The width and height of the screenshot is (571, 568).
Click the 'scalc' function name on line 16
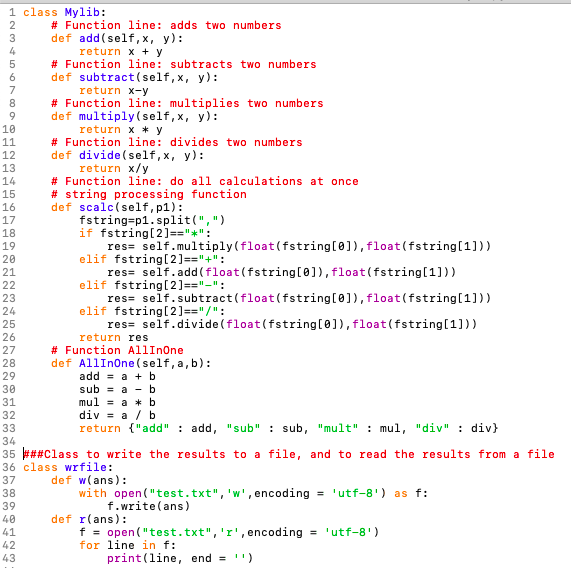pos(97,208)
